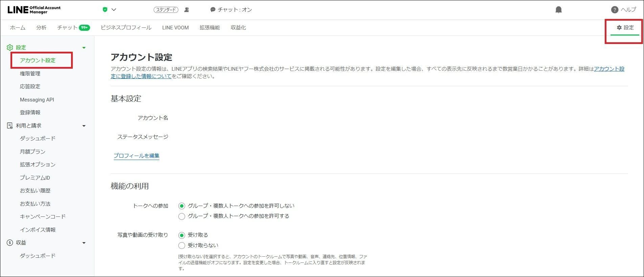Open 権限管理 in the sidebar
The image size is (644, 277).
pyautogui.click(x=30, y=74)
